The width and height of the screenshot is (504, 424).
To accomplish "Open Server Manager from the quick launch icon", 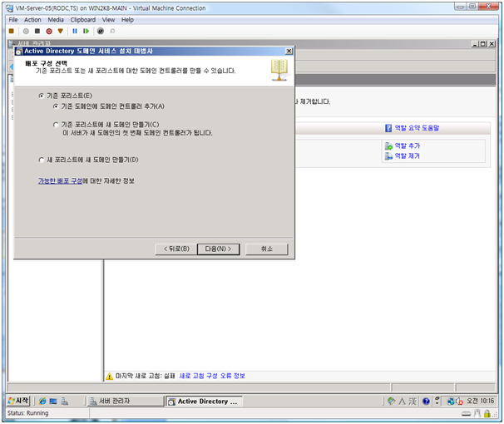I will pos(64,402).
